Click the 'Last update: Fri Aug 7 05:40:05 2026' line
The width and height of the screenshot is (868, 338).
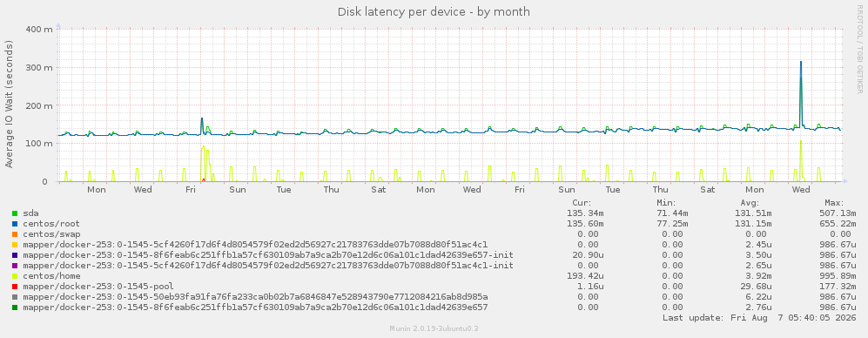(759, 318)
